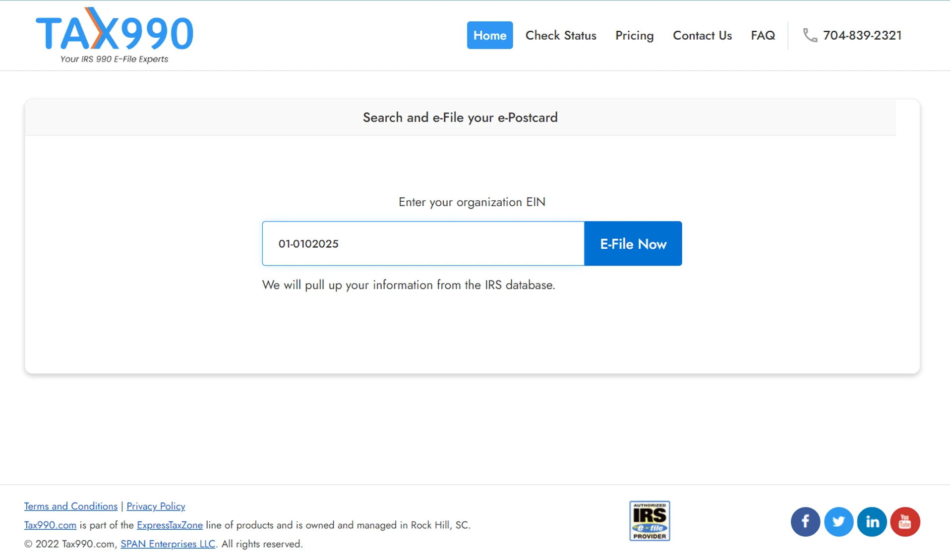Open the YouTube social icon
The image size is (952, 560).
coord(905,522)
